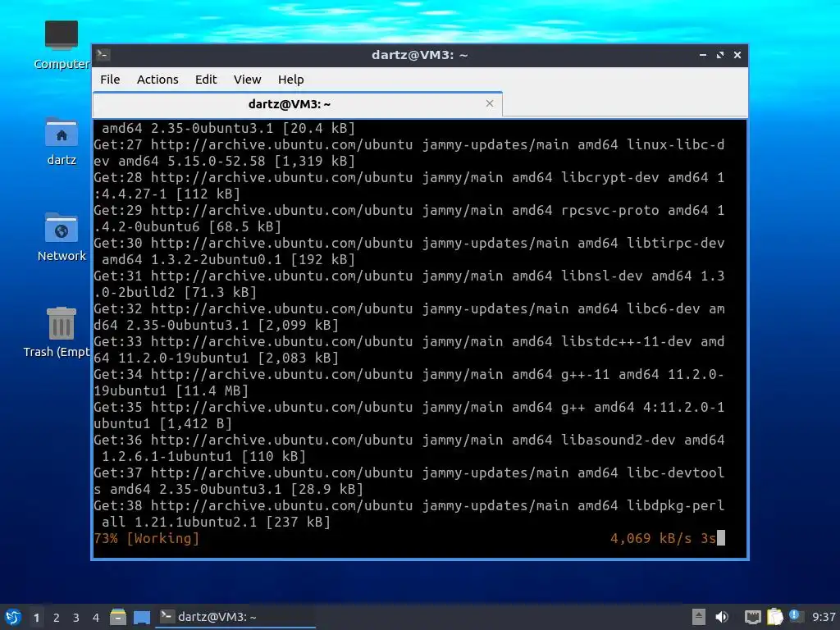Open the file manager from the taskbar
Viewport: 840px width, 630px height.
pos(118,617)
